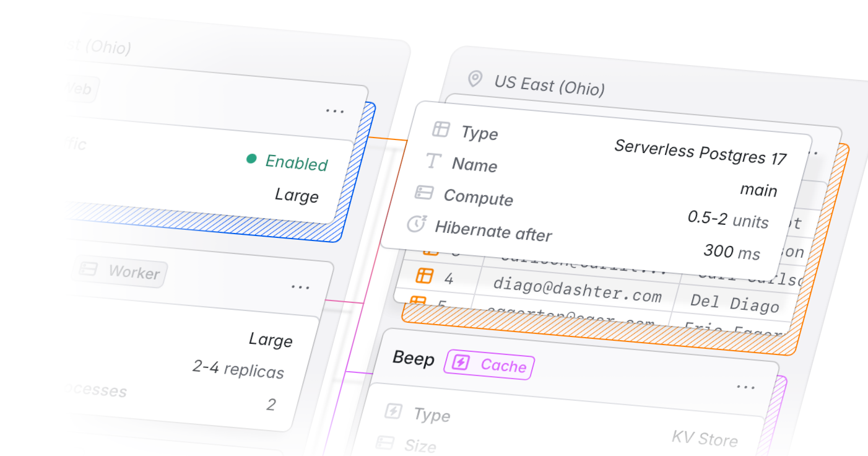Click the KV Store type value
Viewport: 868px width, 456px height.
tap(705, 438)
